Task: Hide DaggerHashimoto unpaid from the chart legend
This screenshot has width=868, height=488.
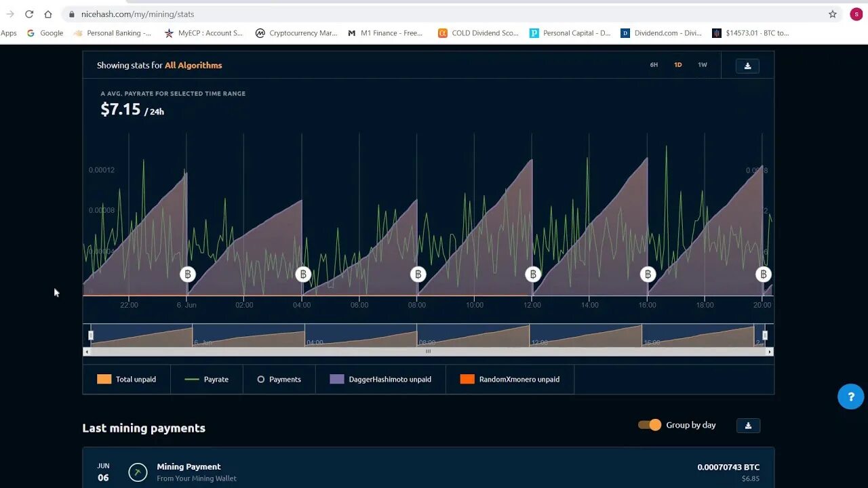Action: (380, 379)
